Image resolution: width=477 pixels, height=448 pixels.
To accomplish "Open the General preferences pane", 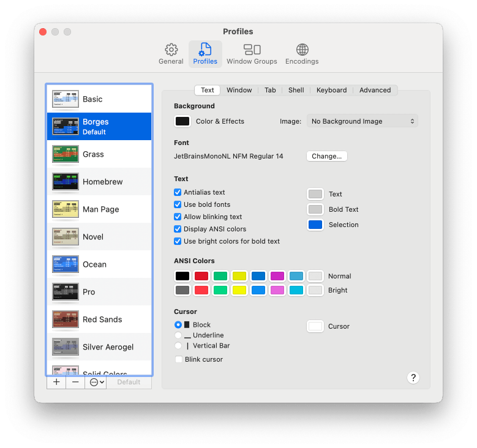I will pos(171,54).
